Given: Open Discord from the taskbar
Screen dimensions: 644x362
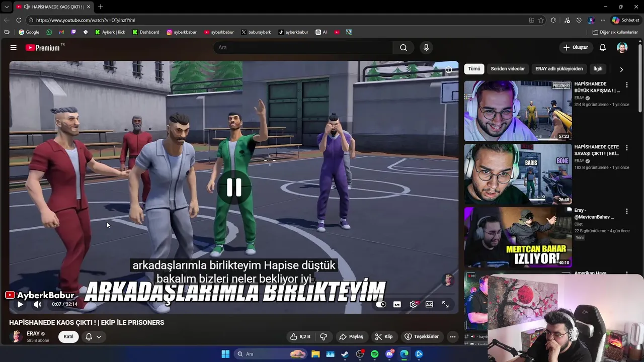Looking at the screenshot, I should tap(389, 354).
